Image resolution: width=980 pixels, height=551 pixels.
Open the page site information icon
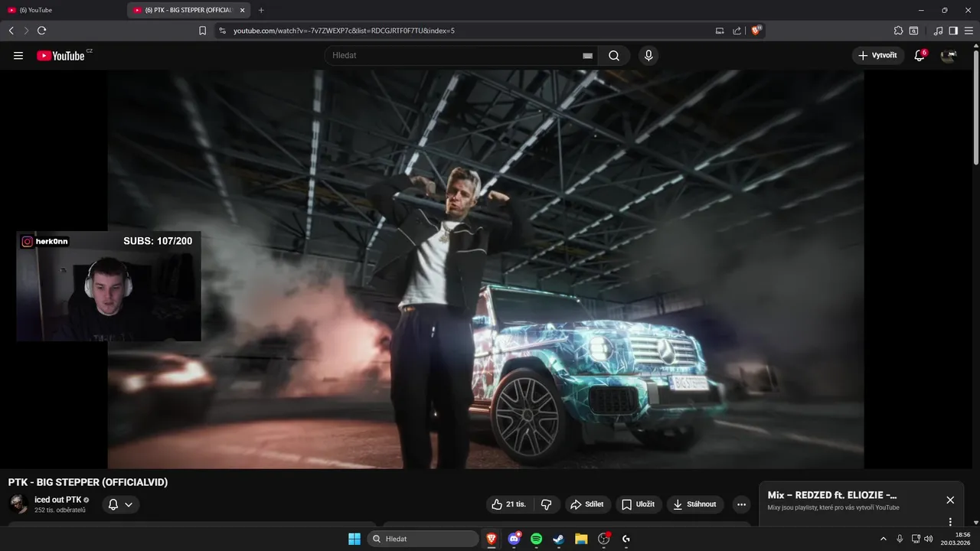[222, 31]
